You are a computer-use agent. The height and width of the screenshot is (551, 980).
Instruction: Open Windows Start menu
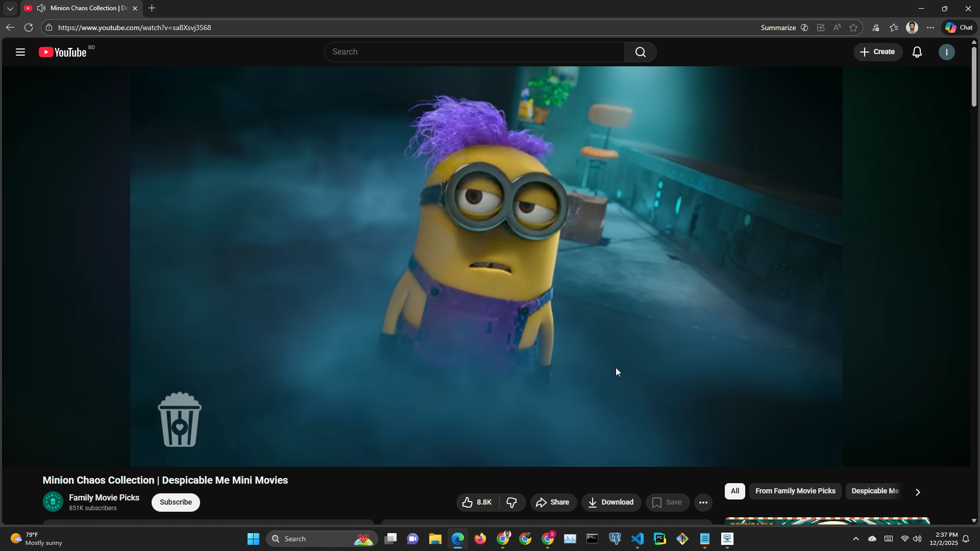[253, 539]
